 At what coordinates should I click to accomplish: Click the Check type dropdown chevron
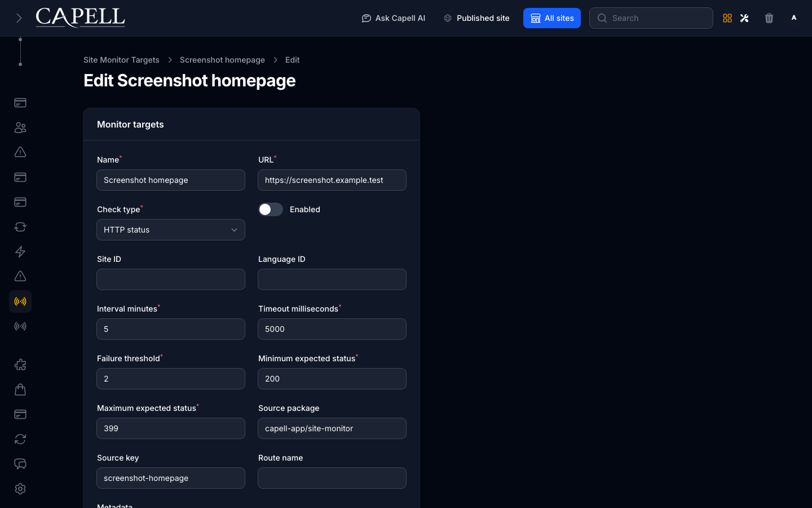click(x=234, y=230)
